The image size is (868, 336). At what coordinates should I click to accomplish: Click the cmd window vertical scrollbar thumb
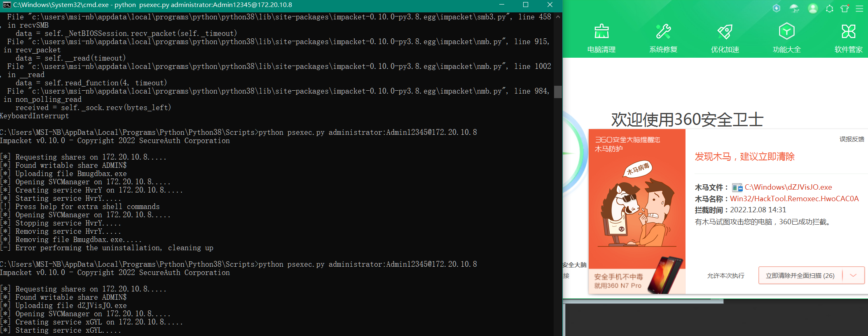tap(558, 92)
